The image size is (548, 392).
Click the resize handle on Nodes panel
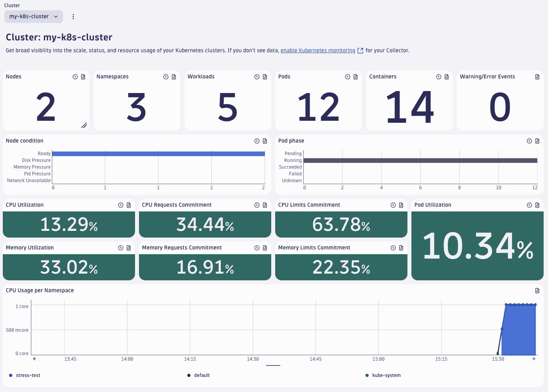(x=84, y=126)
